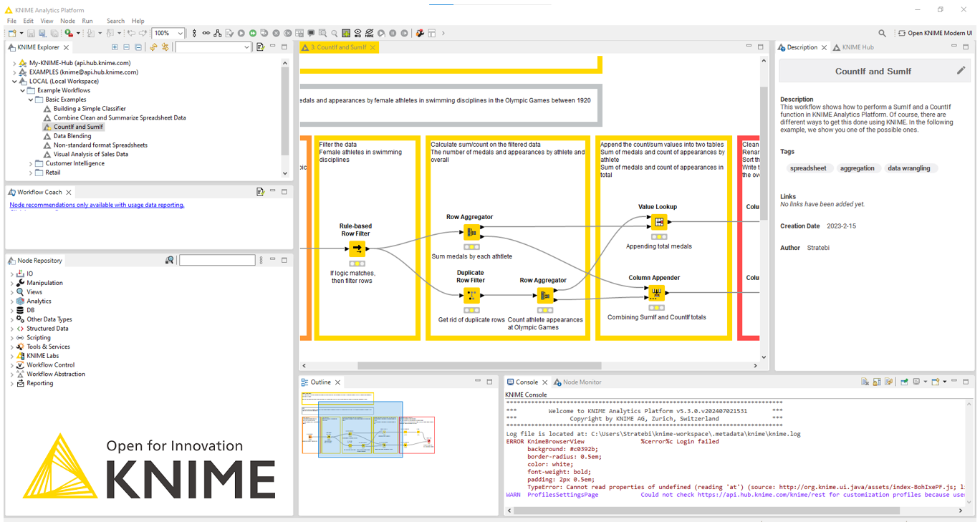Expand My-KNIME-Hub in the explorer tree
The image size is (980, 522).
click(x=14, y=63)
